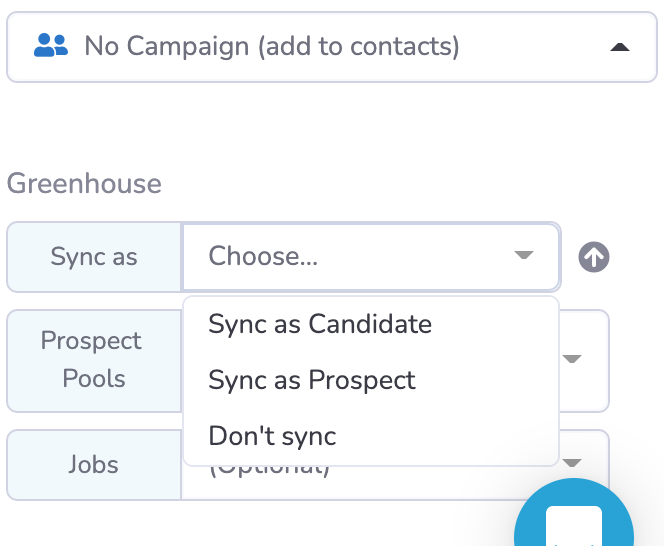Click the Prospect Pools label
664x546 pixels.
(91, 359)
